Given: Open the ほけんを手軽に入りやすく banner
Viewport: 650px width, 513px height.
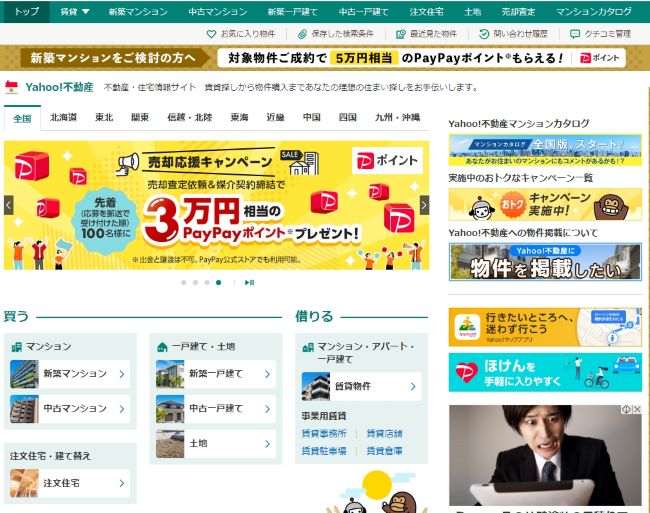Looking at the screenshot, I should pos(545,372).
